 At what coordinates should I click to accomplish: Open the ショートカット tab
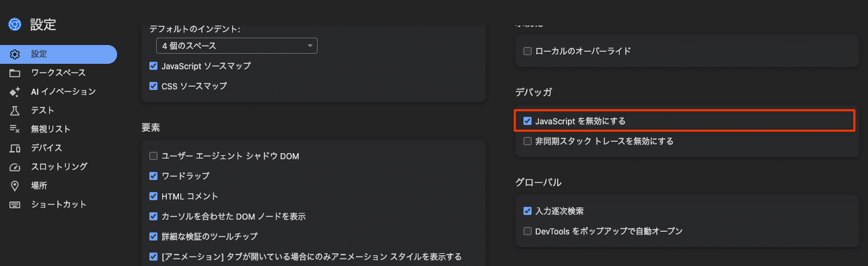pos(59,204)
